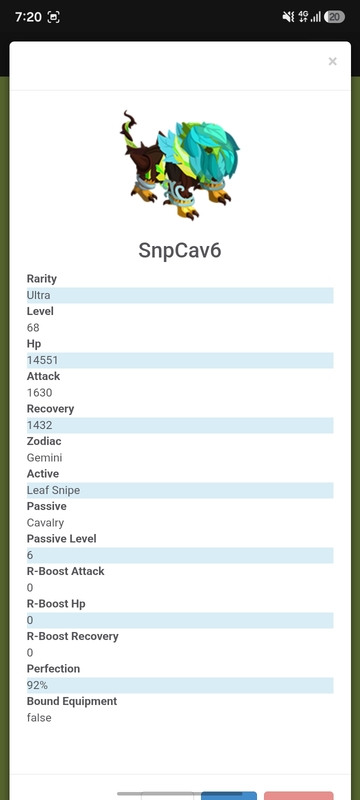360x800 pixels.
Task: Tap the SnpCav6 creature image
Action: 180,165
